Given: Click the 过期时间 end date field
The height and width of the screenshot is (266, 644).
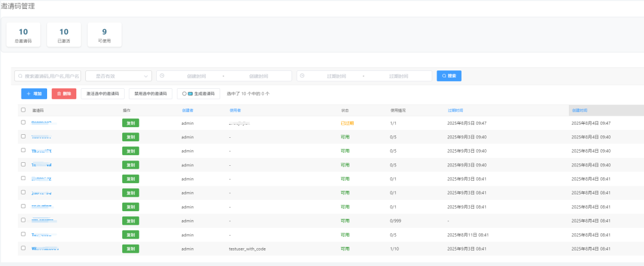Looking at the screenshot, I should click(x=398, y=76).
